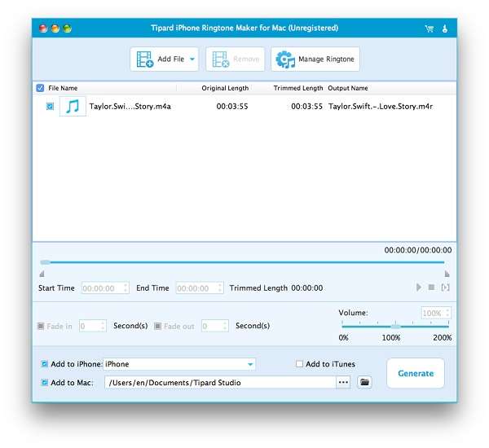Click the playback timeline slider bar

coord(242,262)
